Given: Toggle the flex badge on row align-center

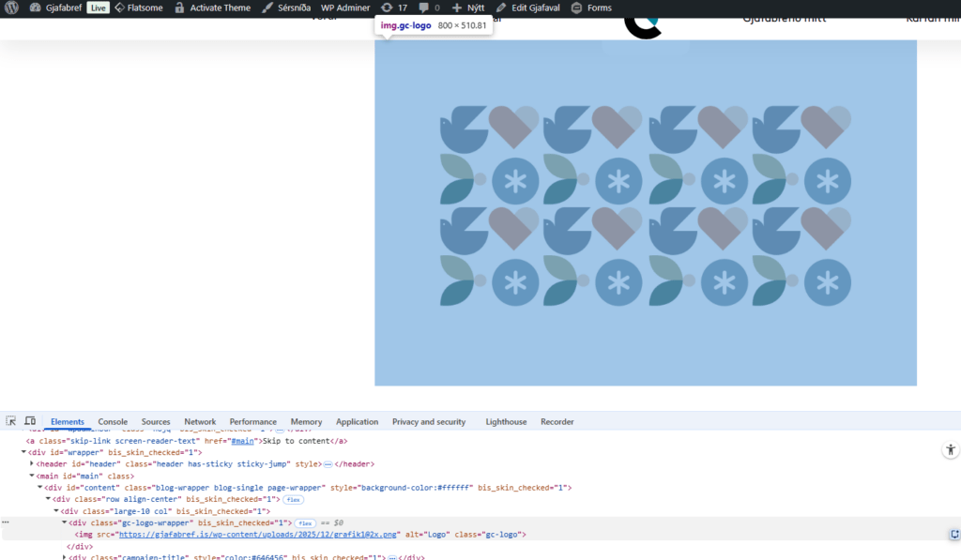Looking at the screenshot, I should (x=293, y=500).
